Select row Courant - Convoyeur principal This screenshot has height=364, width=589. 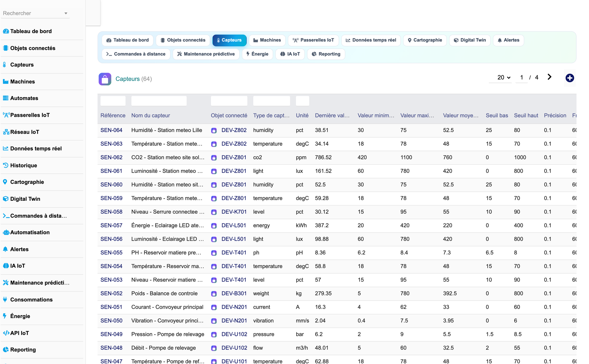tap(337, 307)
